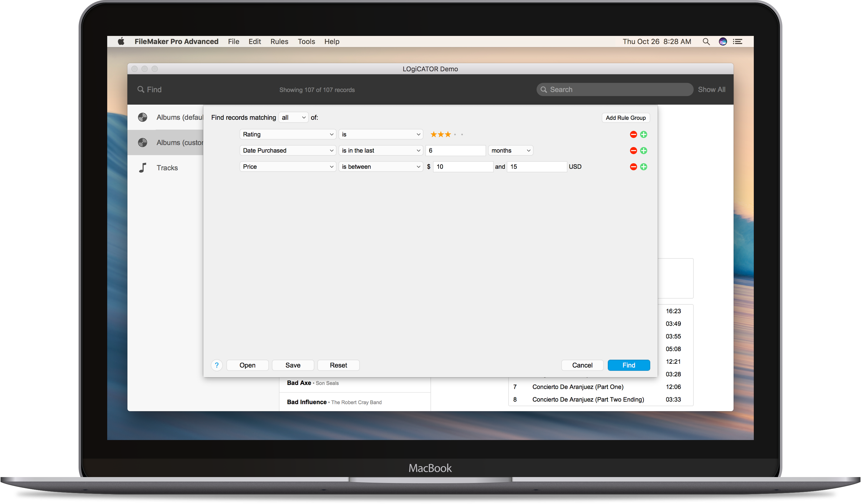Open the File menu
The width and height of the screenshot is (861, 504).
point(233,41)
